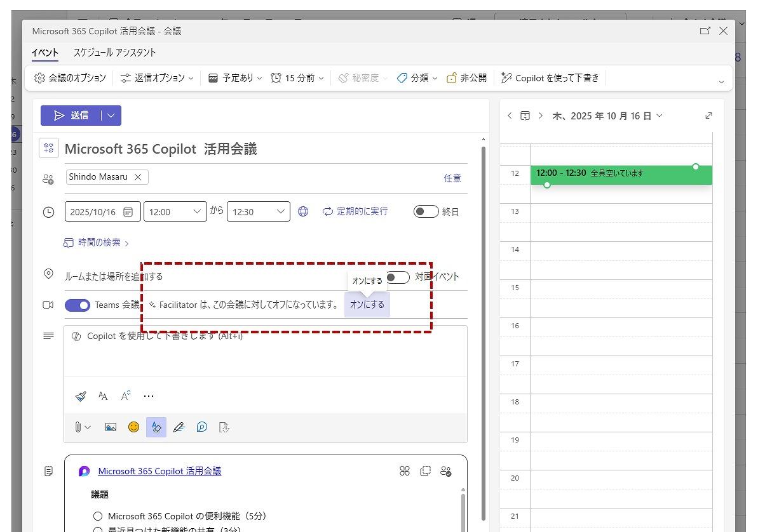Click the attach file paperclip icon
Viewport: 758px width, 532px height.
[x=78, y=427]
